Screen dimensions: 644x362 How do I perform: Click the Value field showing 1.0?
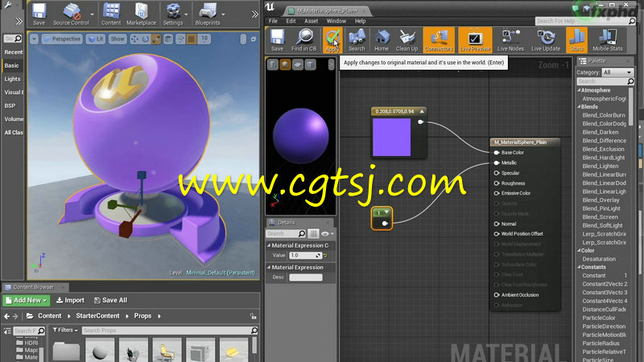(305, 255)
